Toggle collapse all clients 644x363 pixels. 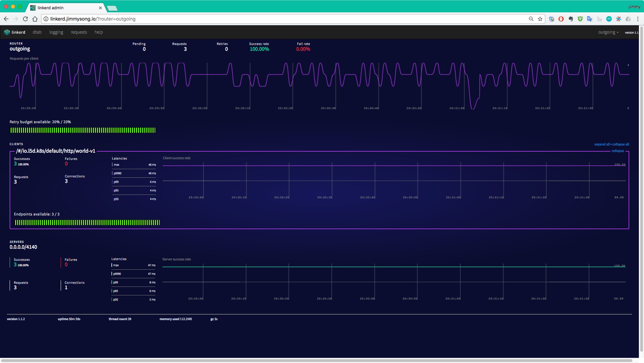[620, 144]
